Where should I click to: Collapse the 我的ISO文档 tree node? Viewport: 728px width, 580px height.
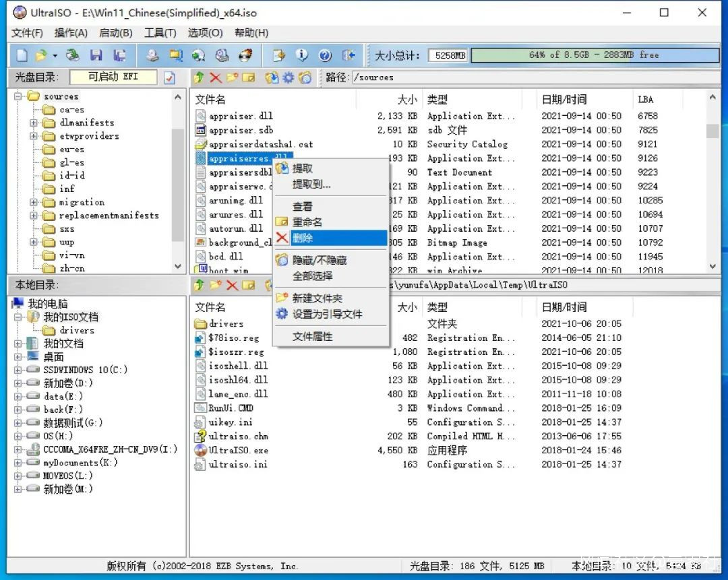click(x=18, y=317)
